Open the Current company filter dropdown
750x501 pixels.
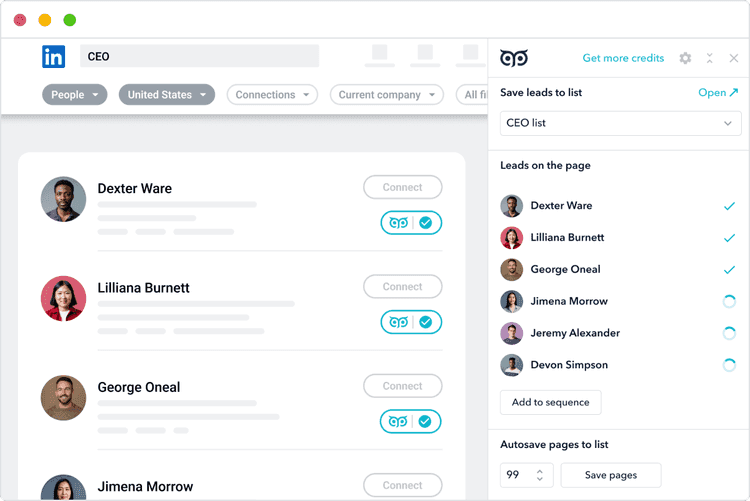pyautogui.click(x=386, y=95)
